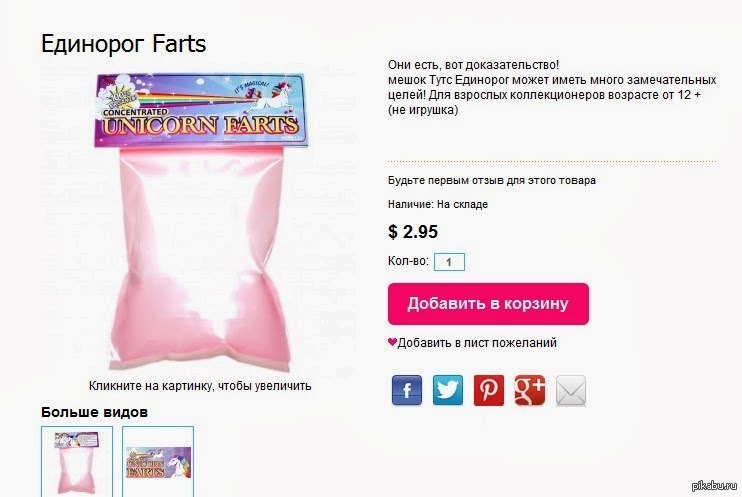The width and height of the screenshot is (742, 497).
Task: Select first thumbnail of pink bag
Action: (77, 462)
